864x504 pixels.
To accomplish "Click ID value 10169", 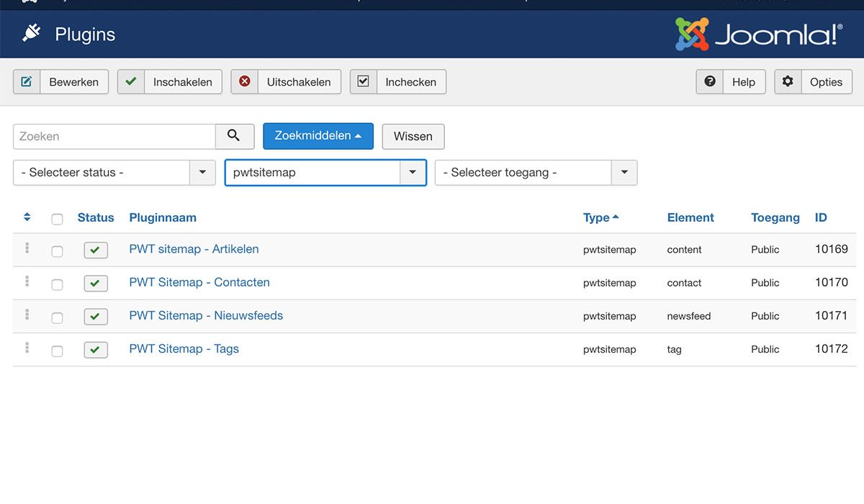I will coord(832,249).
